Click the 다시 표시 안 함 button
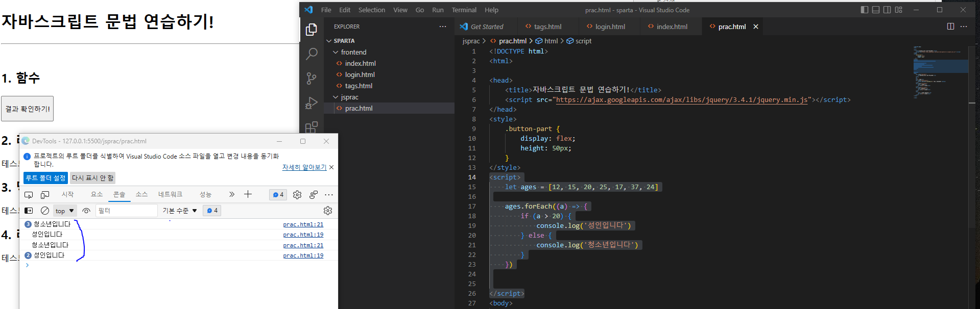This screenshot has width=980, height=309. pos(92,178)
